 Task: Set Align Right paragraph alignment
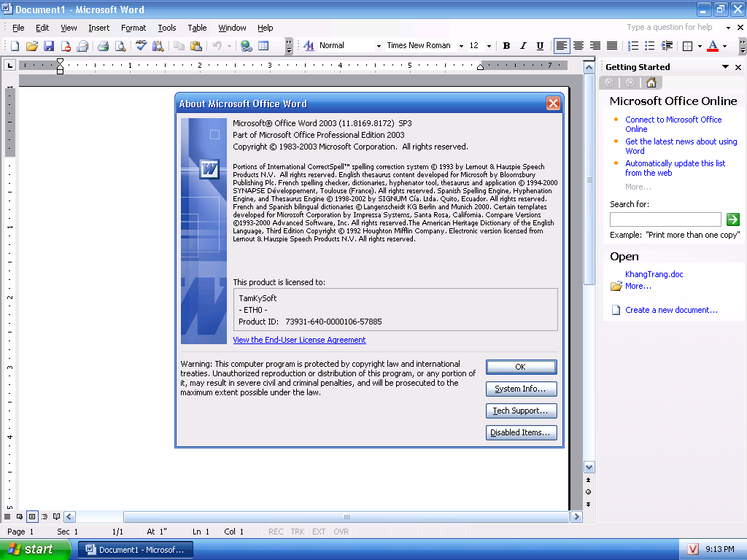point(595,46)
